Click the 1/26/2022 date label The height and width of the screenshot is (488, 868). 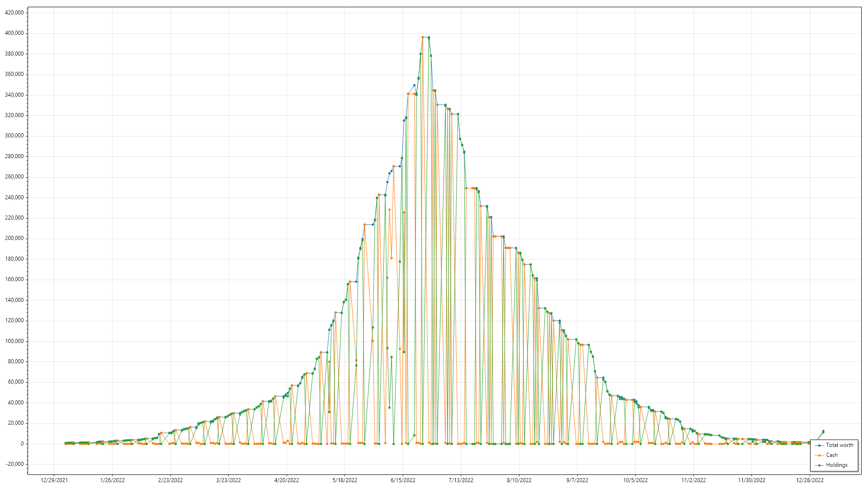click(113, 480)
